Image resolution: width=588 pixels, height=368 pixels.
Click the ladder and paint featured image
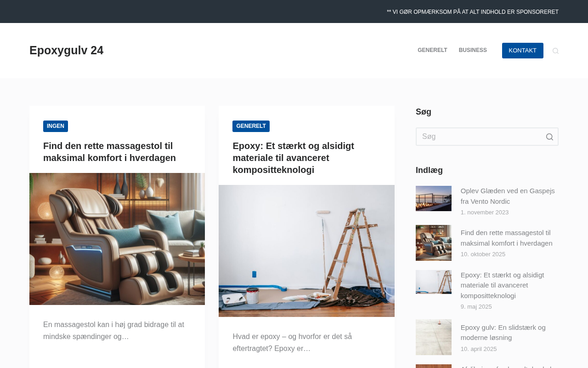tap(306, 251)
